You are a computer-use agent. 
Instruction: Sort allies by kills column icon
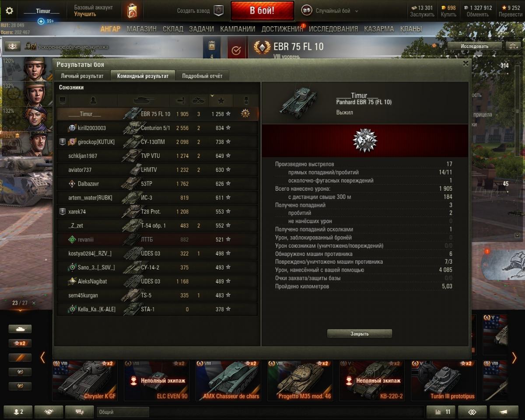pyautogui.click(x=199, y=101)
